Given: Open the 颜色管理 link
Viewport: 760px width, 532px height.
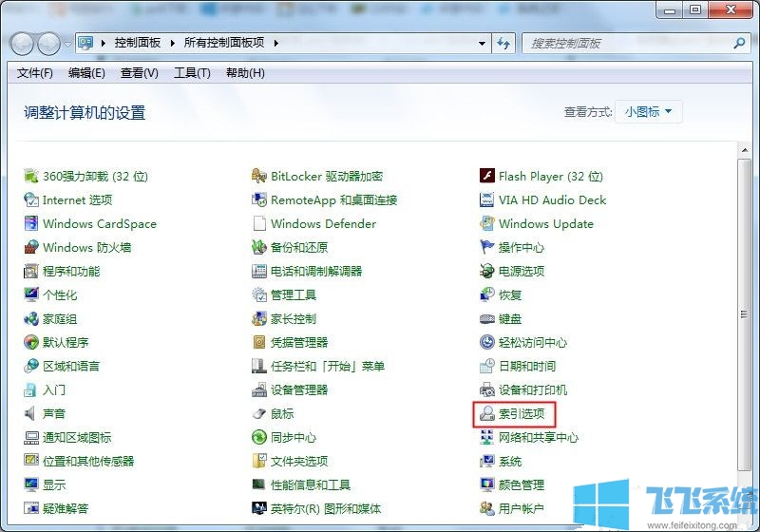Looking at the screenshot, I should tap(522, 485).
